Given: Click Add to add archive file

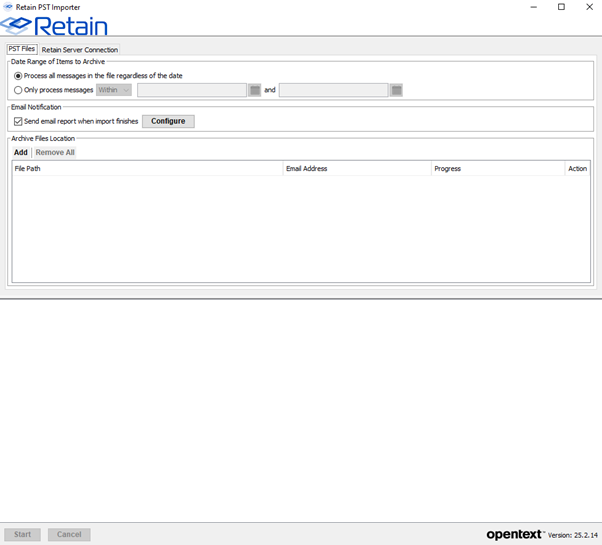Looking at the screenshot, I should (21, 152).
